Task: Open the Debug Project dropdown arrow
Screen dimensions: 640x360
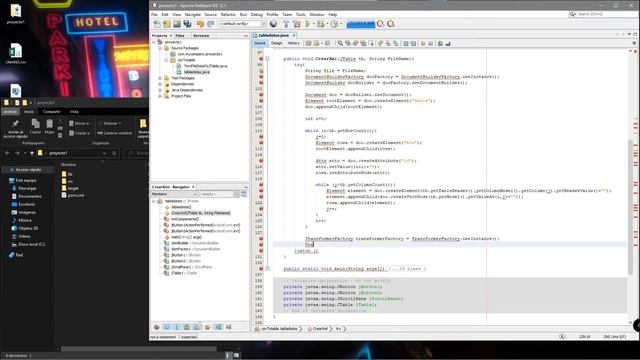Action: 327,24
